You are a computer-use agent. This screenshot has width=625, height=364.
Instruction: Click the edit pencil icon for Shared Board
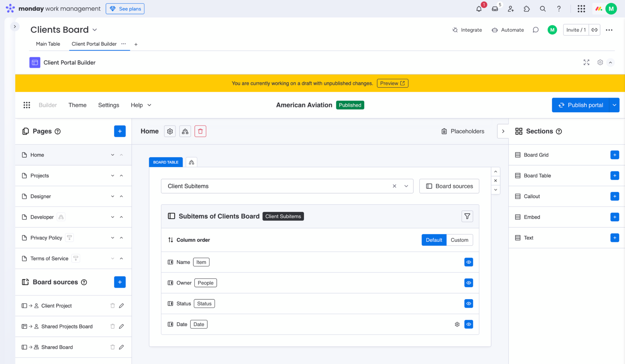pyautogui.click(x=121, y=347)
